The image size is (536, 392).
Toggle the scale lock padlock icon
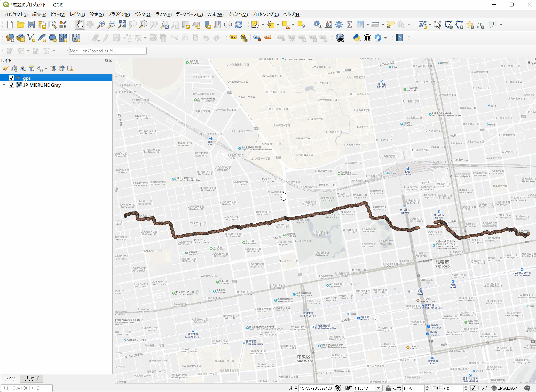tap(388, 388)
